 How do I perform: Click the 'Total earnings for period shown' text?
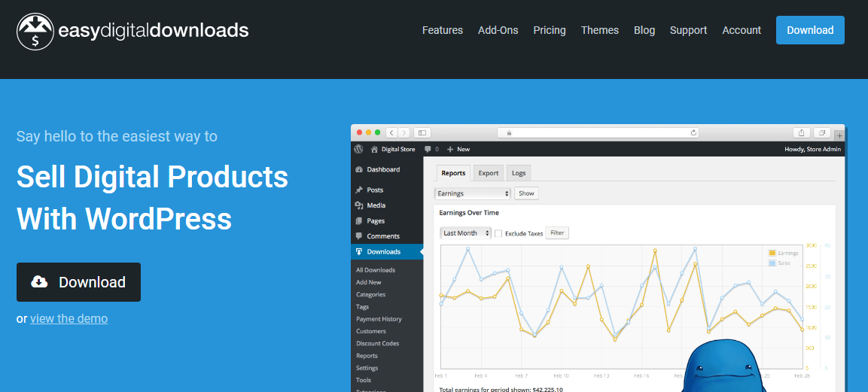[x=501, y=389]
